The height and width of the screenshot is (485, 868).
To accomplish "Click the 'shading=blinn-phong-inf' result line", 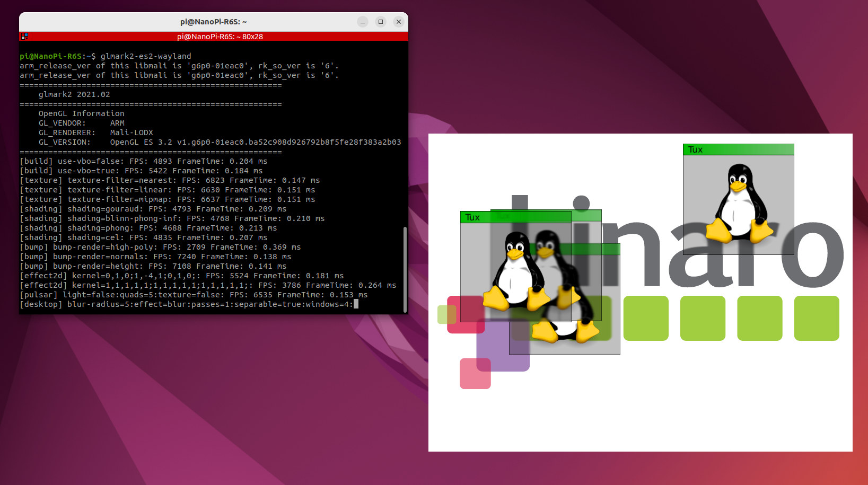I will click(x=172, y=218).
